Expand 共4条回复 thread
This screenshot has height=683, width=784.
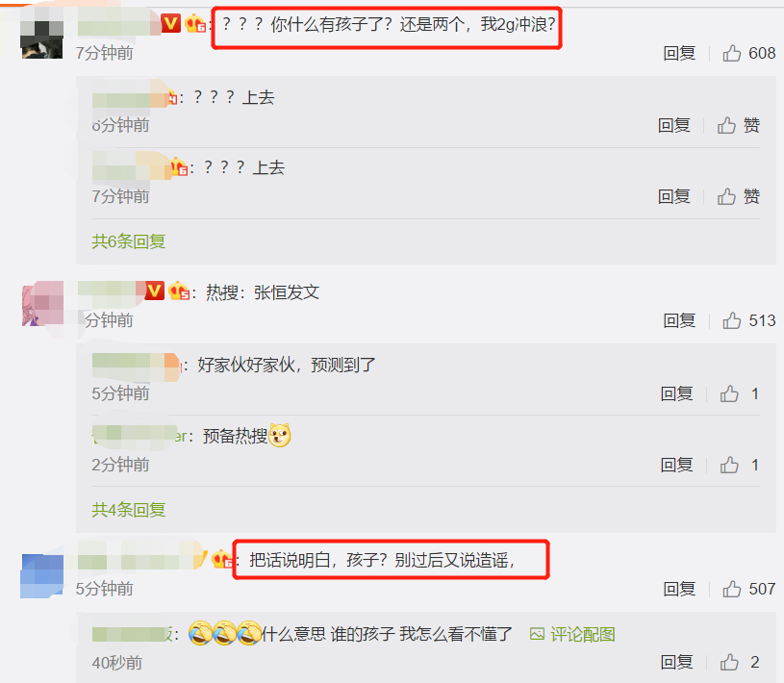tap(129, 510)
